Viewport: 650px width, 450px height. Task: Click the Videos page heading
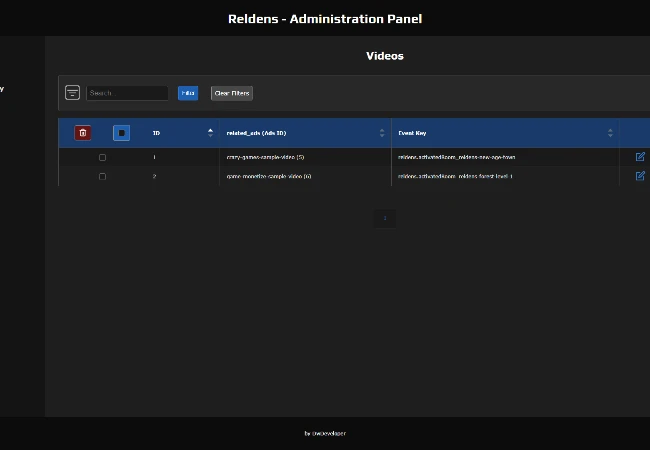(385, 56)
